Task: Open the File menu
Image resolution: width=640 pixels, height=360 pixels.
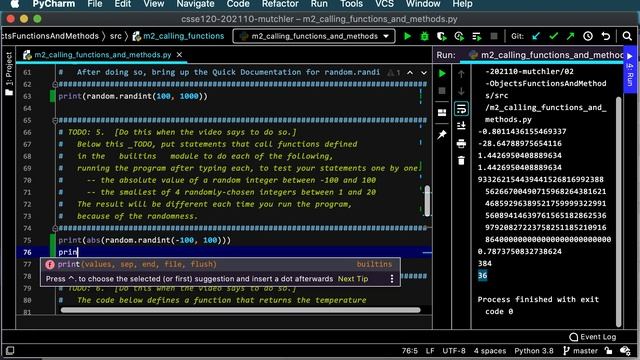Action: click(95, 4)
